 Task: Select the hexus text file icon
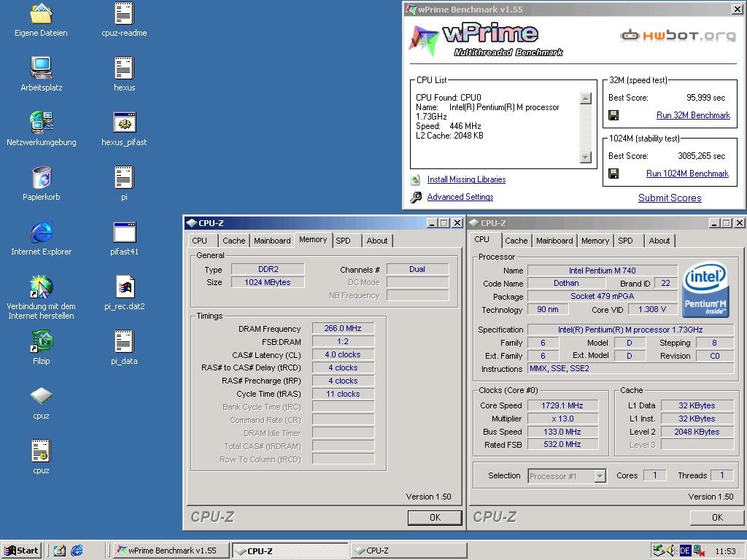click(124, 68)
